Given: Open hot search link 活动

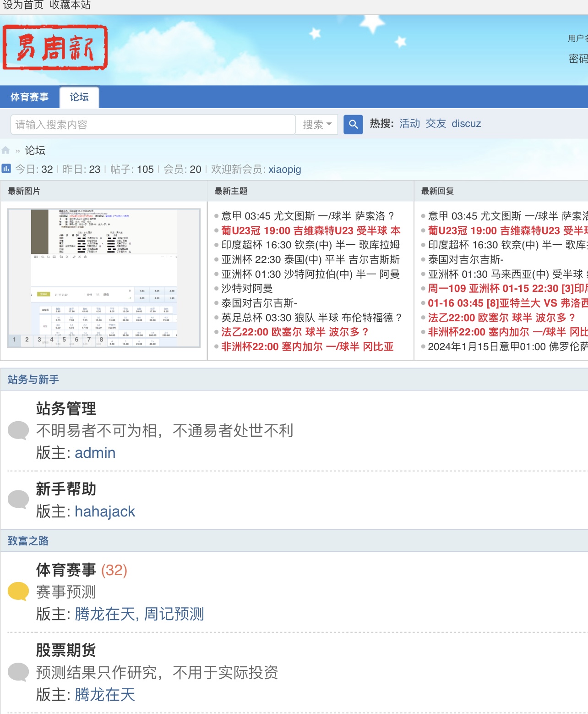Looking at the screenshot, I should tap(409, 124).
